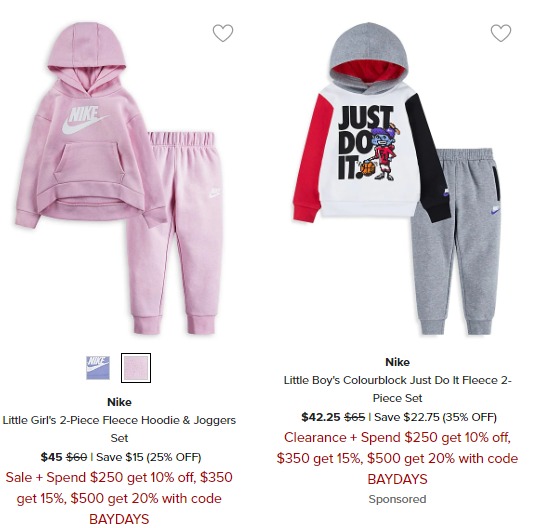The width and height of the screenshot is (547, 528).
Task: Open the Sale + Spend $250 promo offer
Action: pos(119,498)
